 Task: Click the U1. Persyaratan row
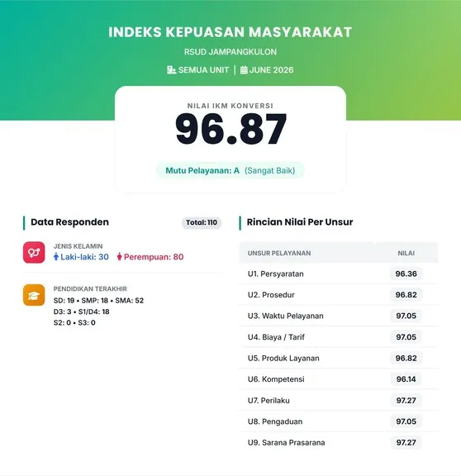pyautogui.click(x=339, y=274)
